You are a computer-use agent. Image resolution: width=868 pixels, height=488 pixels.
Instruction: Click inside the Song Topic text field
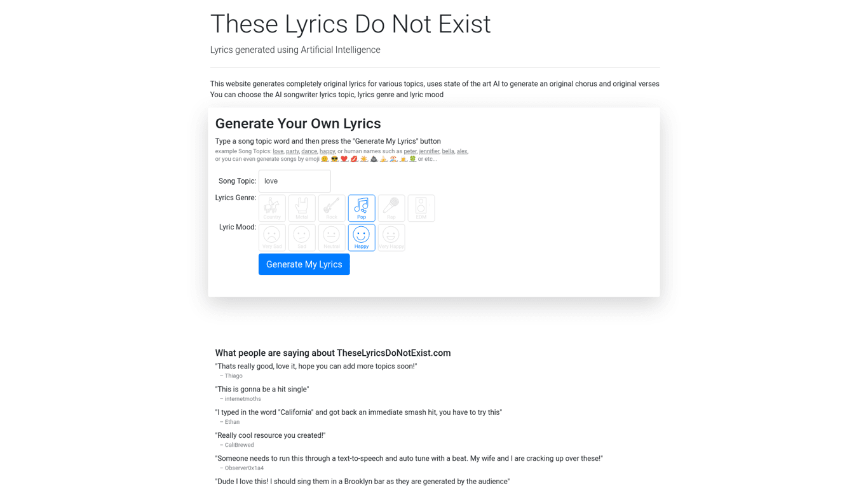tap(294, 181)
